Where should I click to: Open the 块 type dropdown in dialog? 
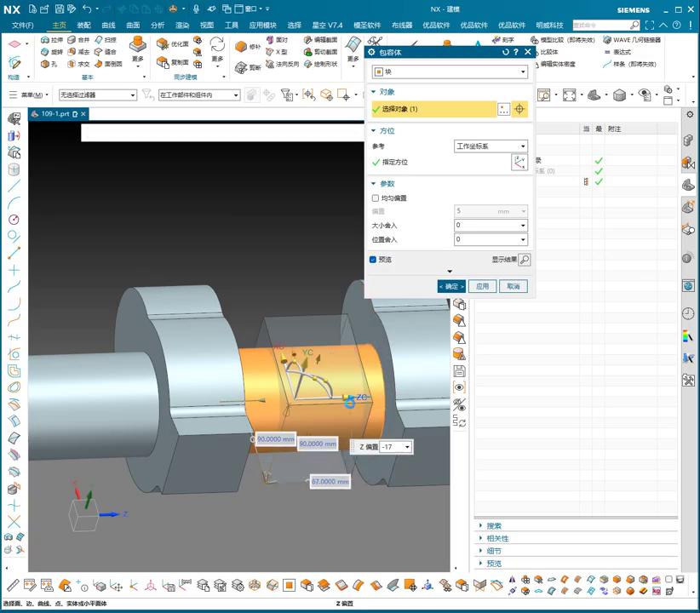click(x=450, y=72)
